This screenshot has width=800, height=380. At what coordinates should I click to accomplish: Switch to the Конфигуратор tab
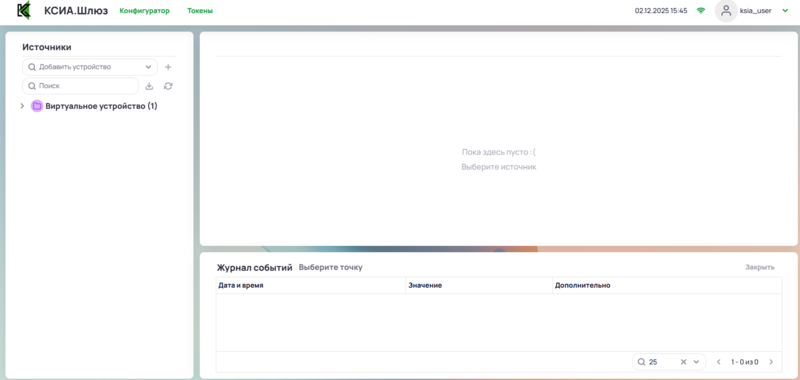[x=144, y=11]
